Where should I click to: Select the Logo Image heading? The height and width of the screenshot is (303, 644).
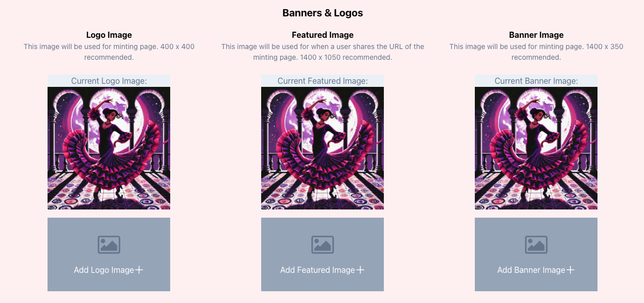coord(109,35)
